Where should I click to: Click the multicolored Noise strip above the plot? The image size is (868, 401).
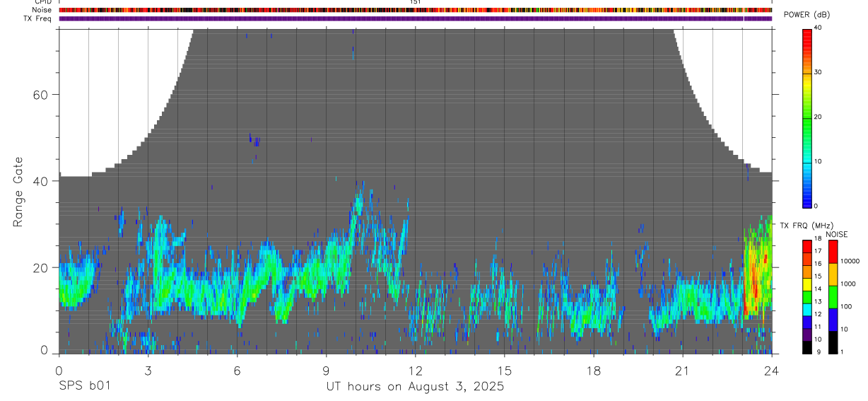pyautogui.click(x=416, y=10)
